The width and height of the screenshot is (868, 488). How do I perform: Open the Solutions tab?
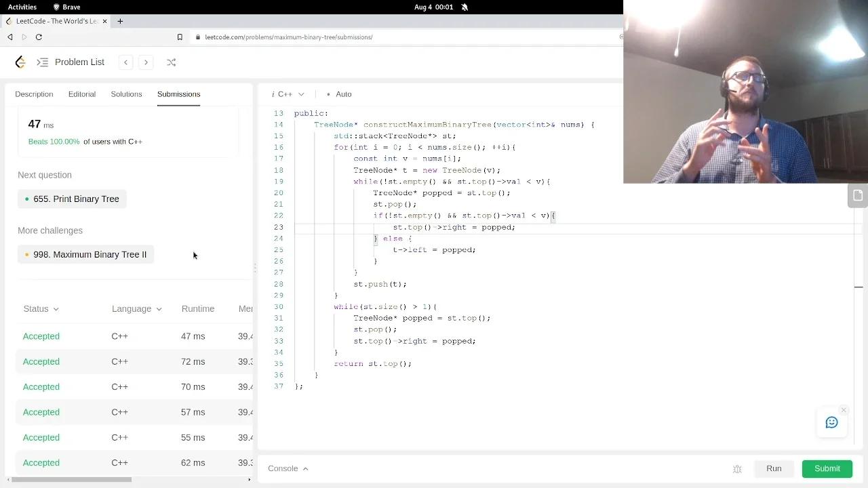click(126, 94)
